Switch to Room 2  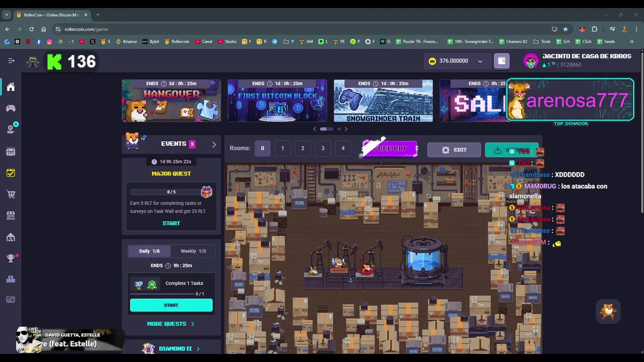(x=302, y=148)
